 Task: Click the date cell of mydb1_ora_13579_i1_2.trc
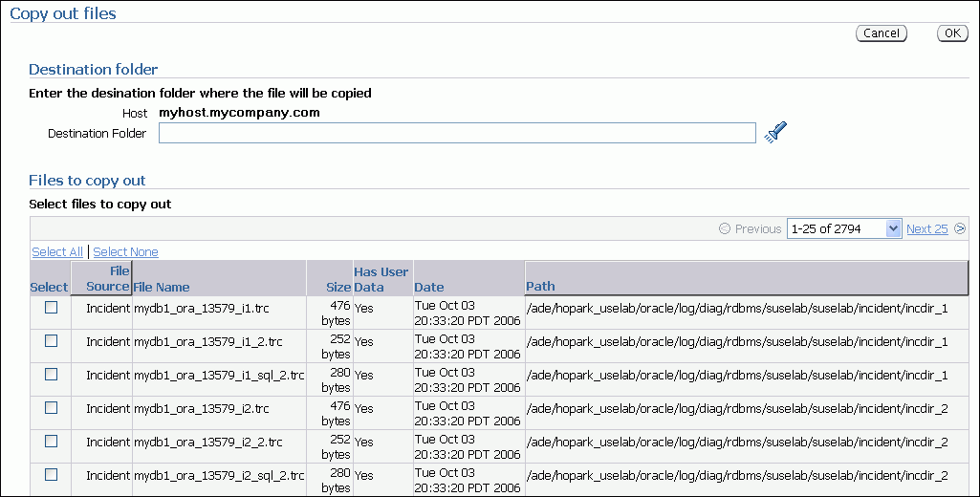pos(468,346)
